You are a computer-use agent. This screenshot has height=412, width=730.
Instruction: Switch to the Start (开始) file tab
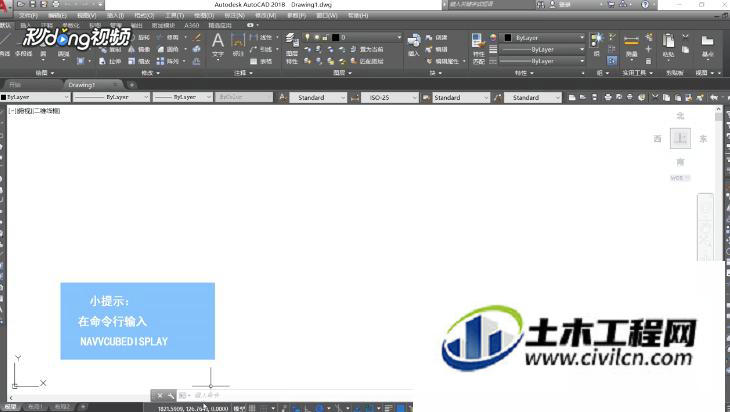pos(31,85)
